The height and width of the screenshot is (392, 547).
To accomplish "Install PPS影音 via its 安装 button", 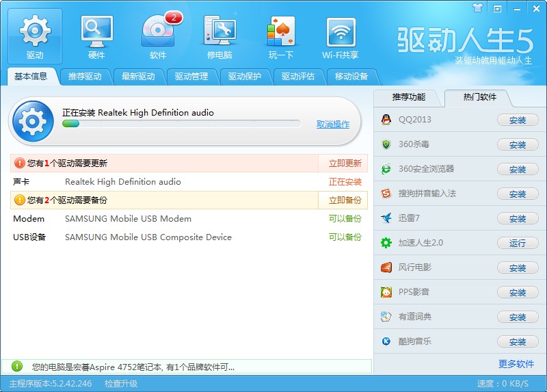I will [x=518, y=292].
